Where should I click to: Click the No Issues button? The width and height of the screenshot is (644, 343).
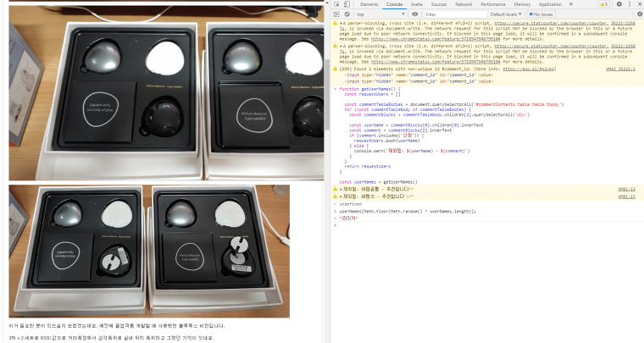click(x=541, y=14)
